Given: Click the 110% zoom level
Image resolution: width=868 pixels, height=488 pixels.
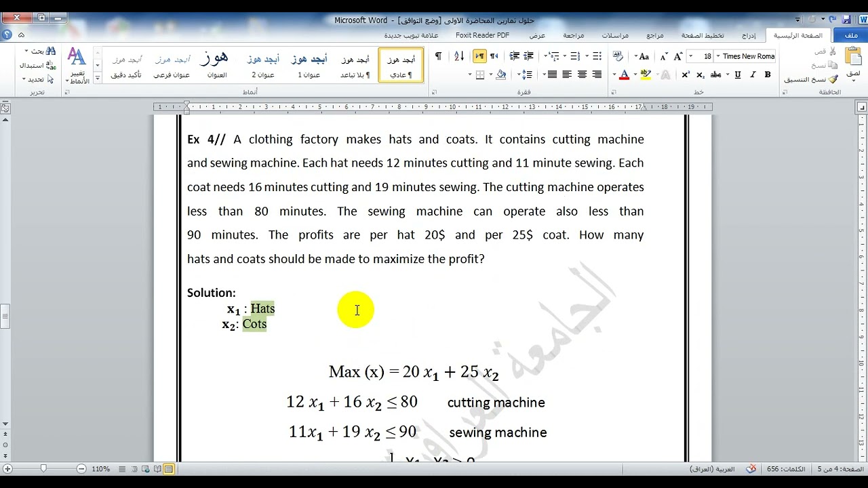Looking at the screenshot, I should [x=100, y=469].
